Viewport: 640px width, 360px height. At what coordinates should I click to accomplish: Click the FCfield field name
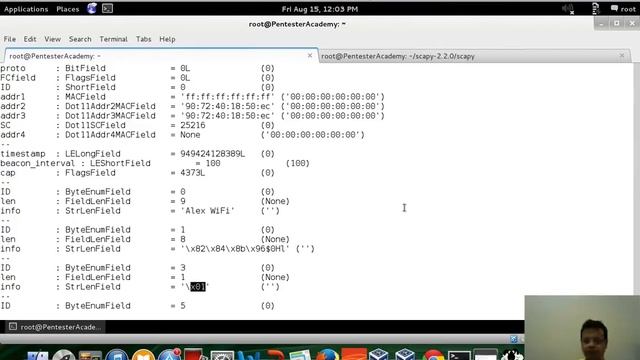coord(18,78)
